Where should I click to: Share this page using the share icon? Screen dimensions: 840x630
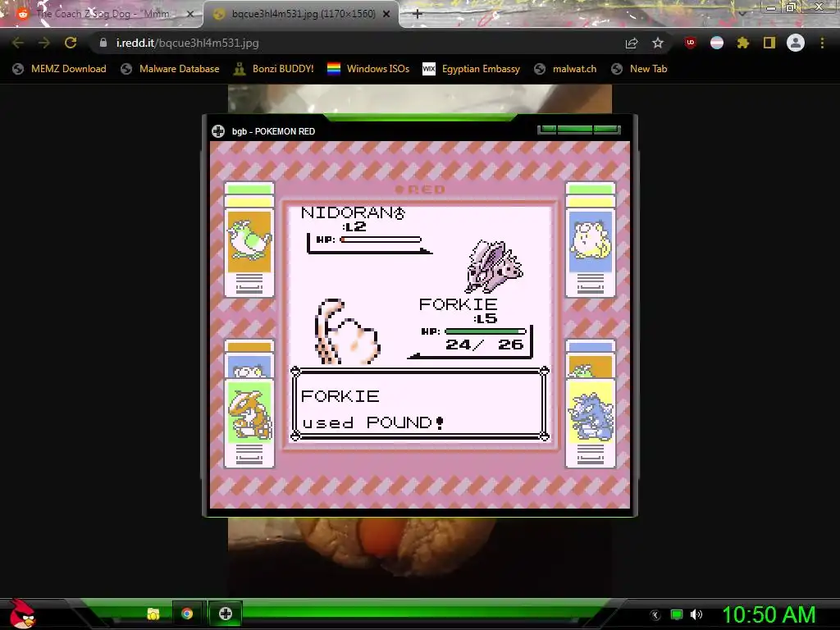pyautogui.click(x=632, y=43)
